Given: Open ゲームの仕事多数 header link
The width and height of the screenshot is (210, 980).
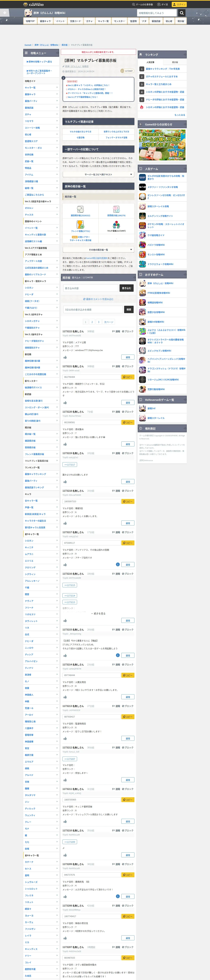Looking at the screenshot, I should coord(143,5).
